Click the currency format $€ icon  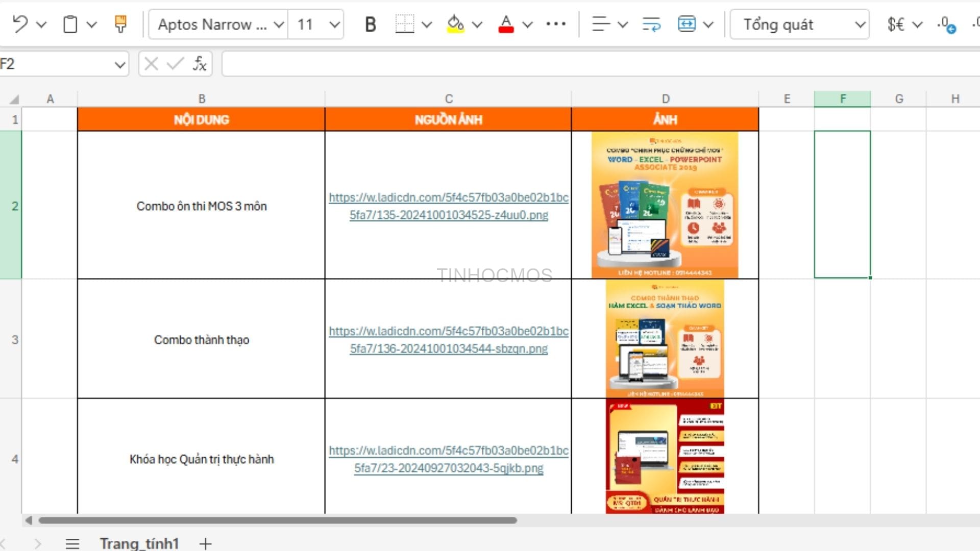pos(896,24)
